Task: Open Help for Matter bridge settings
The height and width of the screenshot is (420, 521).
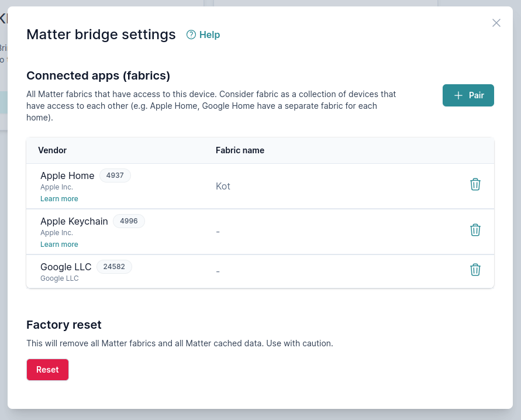Action: (x=203, y=35)
